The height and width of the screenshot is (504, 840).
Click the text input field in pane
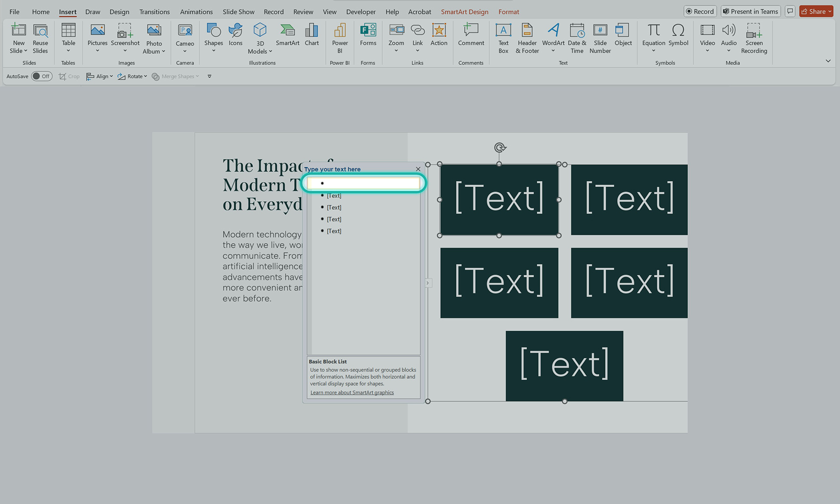pos(364,184)
